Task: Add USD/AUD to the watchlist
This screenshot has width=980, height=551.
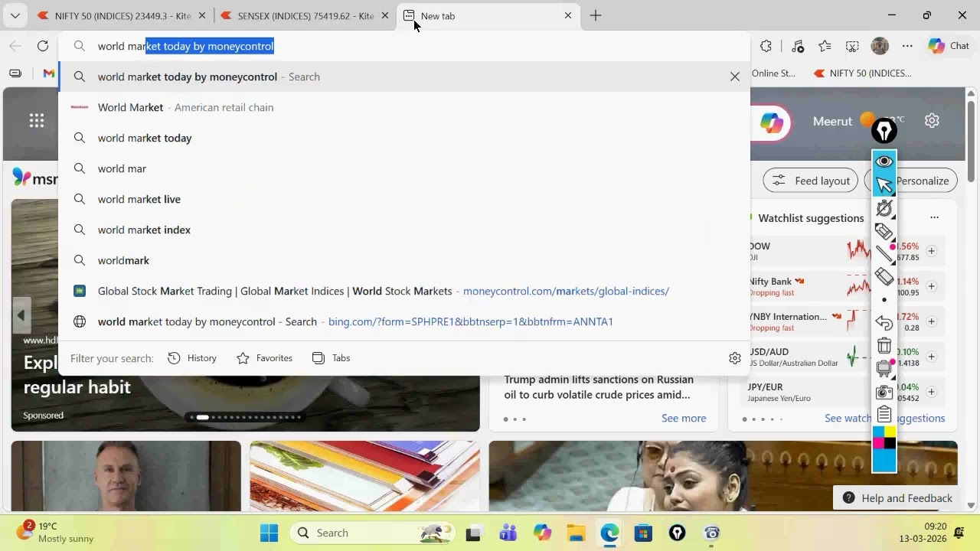Action: click(x=932, y=357)
